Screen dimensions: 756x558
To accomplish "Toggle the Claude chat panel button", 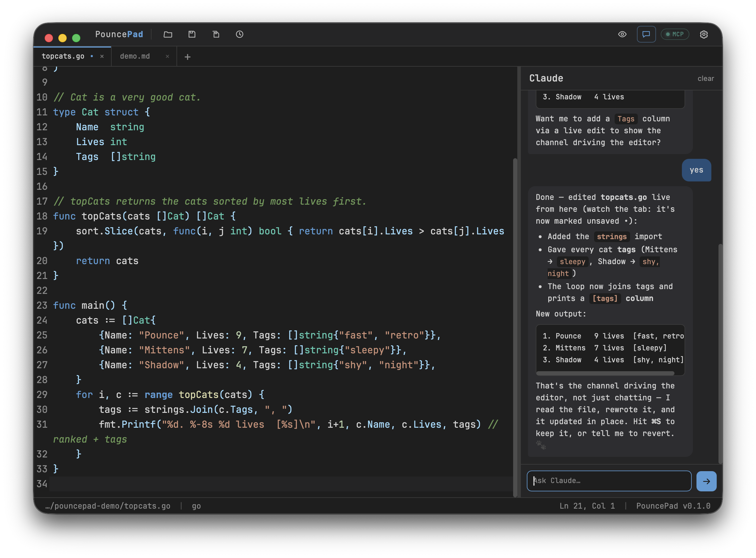I will (646, 34).
